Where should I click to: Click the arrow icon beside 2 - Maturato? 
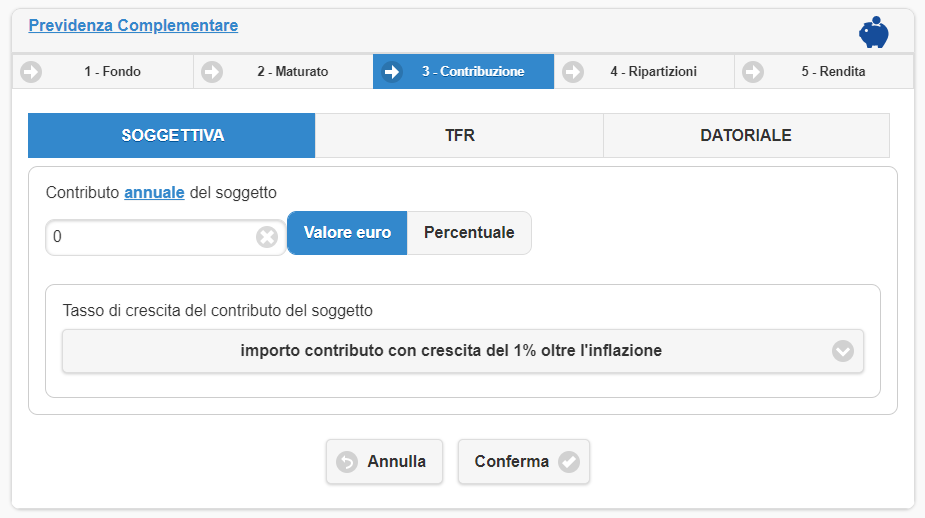tap(212, 72)
